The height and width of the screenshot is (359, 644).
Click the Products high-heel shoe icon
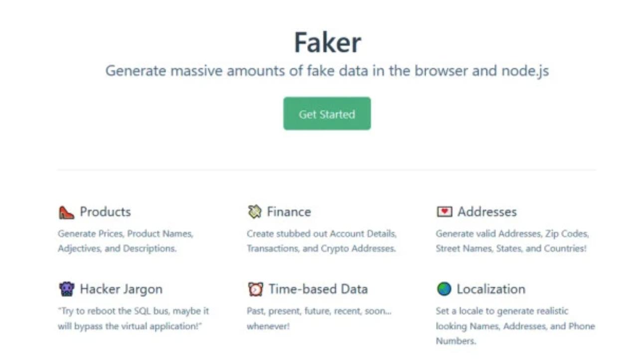[x=67, y=211]
